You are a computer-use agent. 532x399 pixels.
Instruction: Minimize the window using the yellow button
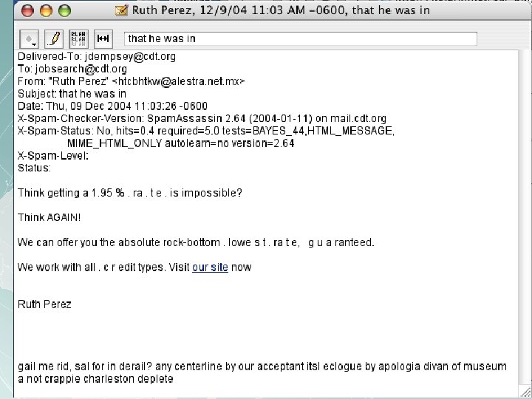point(45,12)
